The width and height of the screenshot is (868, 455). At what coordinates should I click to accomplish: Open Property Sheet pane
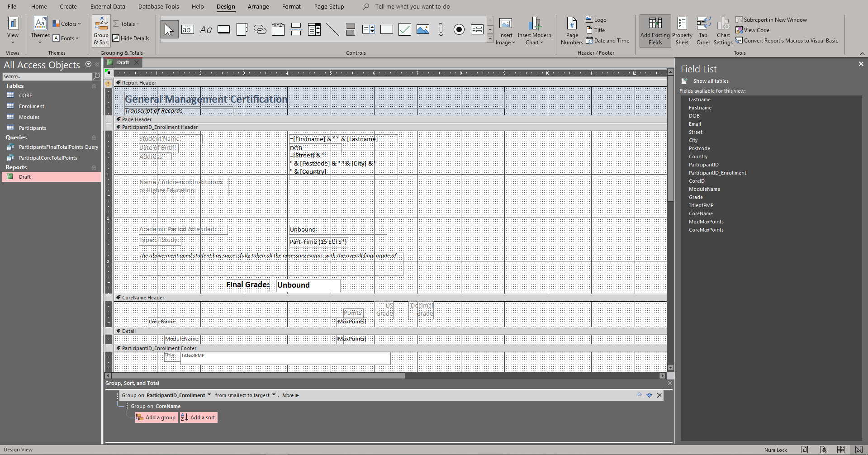[x=682, y=31]
